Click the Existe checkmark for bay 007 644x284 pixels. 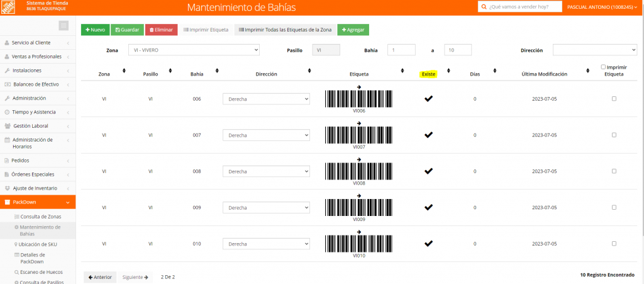(428, 135)
